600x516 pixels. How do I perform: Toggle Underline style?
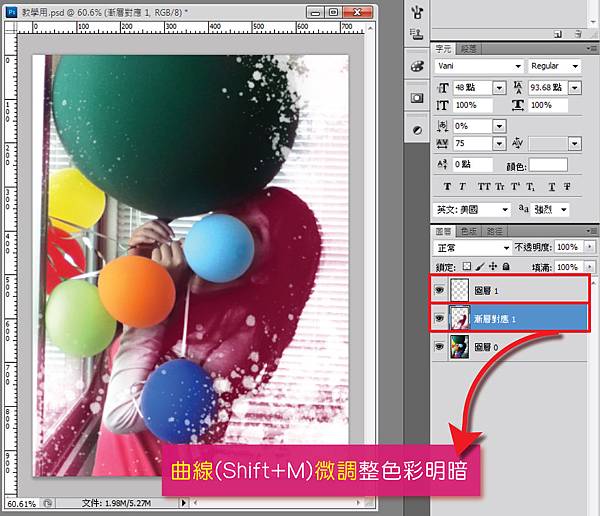pos(551,186)
